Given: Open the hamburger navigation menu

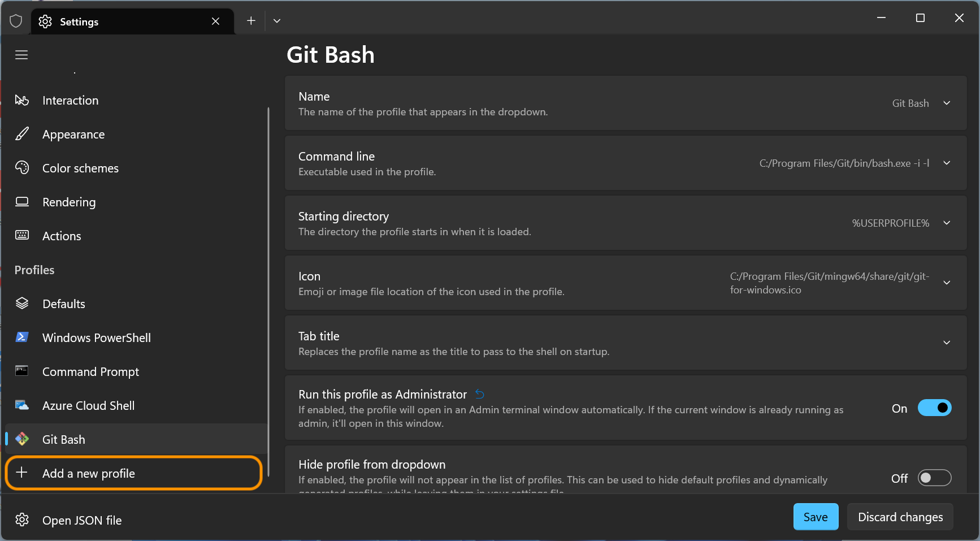Looking at the screenshot, I should pos(21,55).
